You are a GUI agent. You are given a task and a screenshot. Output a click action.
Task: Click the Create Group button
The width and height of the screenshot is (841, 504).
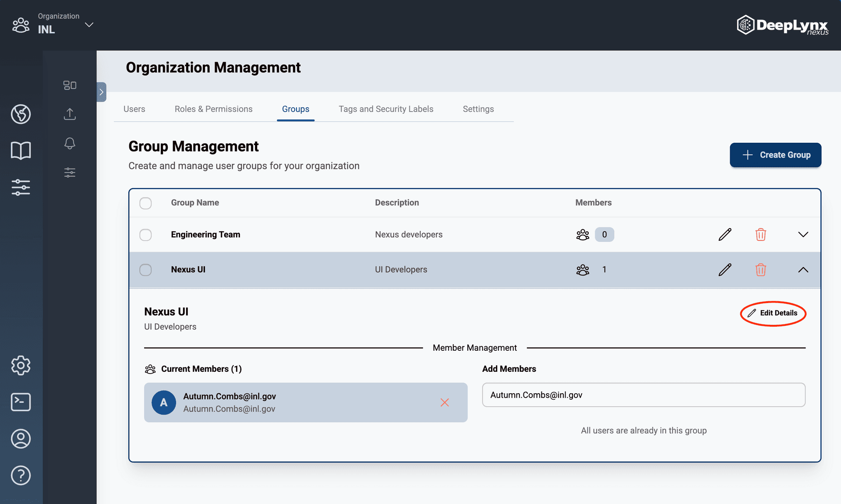pos(775,155)
